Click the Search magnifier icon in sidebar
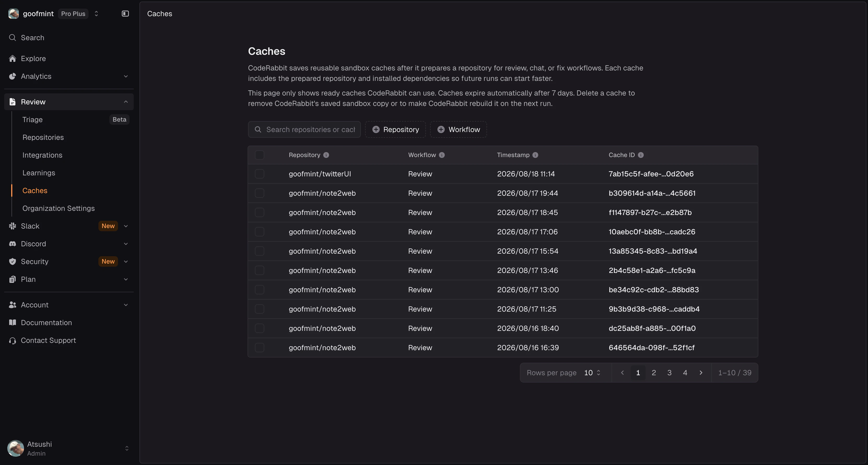 (x=13, y=38)
